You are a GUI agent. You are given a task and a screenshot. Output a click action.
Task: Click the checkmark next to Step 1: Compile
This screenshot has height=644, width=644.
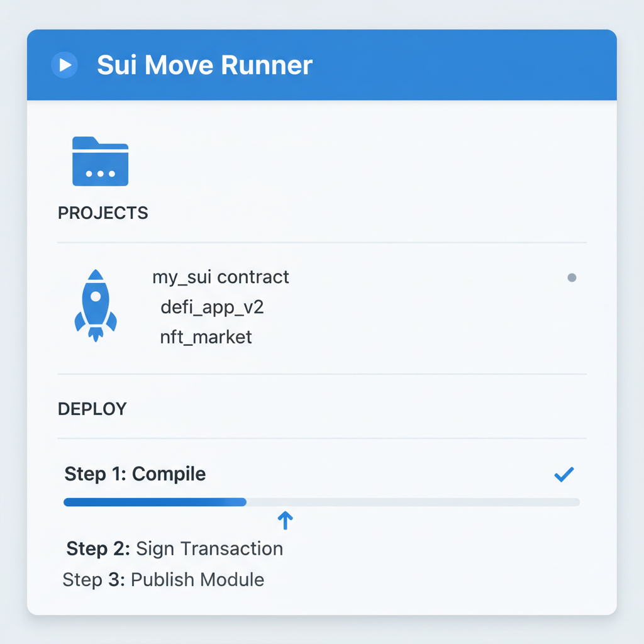coord(564,474)
